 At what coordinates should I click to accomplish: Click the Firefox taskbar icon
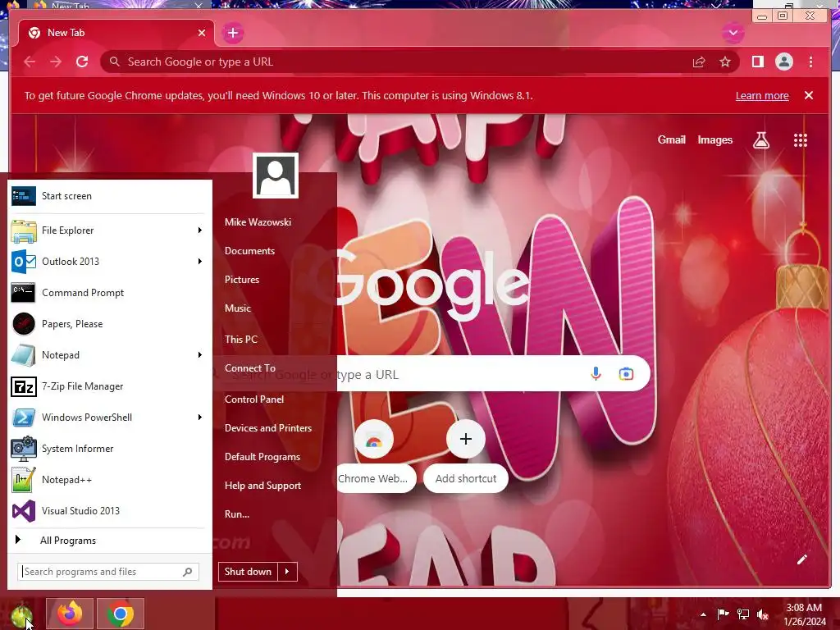coord(70,614)
